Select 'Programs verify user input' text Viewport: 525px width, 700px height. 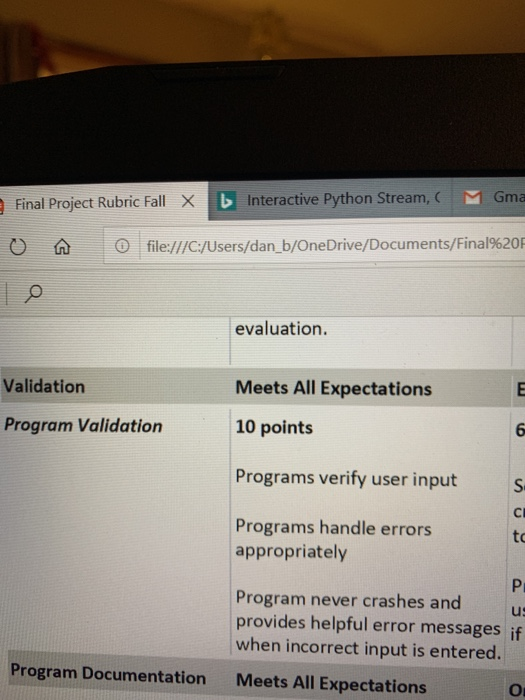click(346, 479)
